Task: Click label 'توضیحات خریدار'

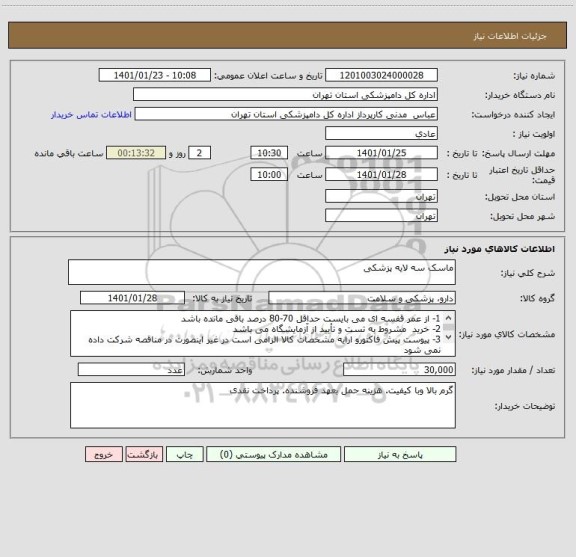Action: click(x=525, y=406)
